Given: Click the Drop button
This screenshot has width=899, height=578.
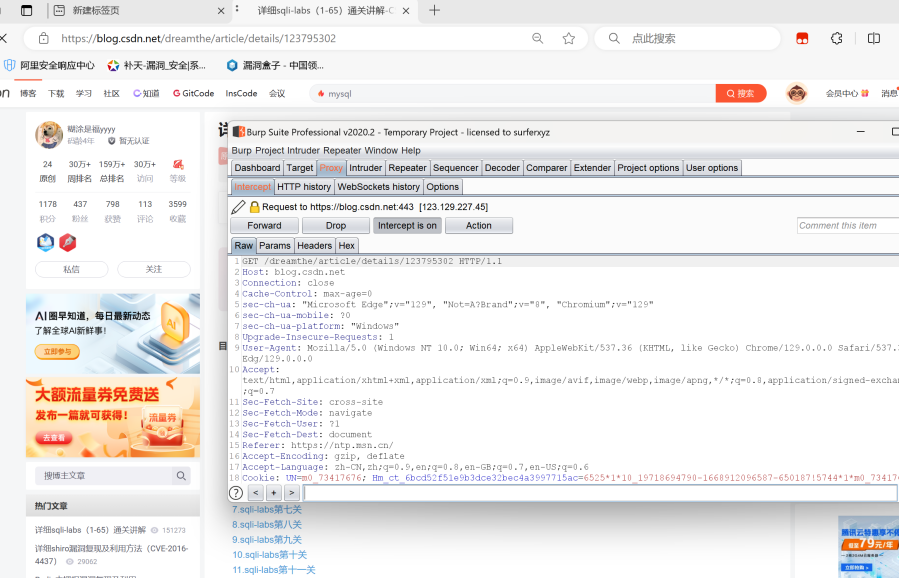Looking at the screenshot, I should tap(336, 225).
